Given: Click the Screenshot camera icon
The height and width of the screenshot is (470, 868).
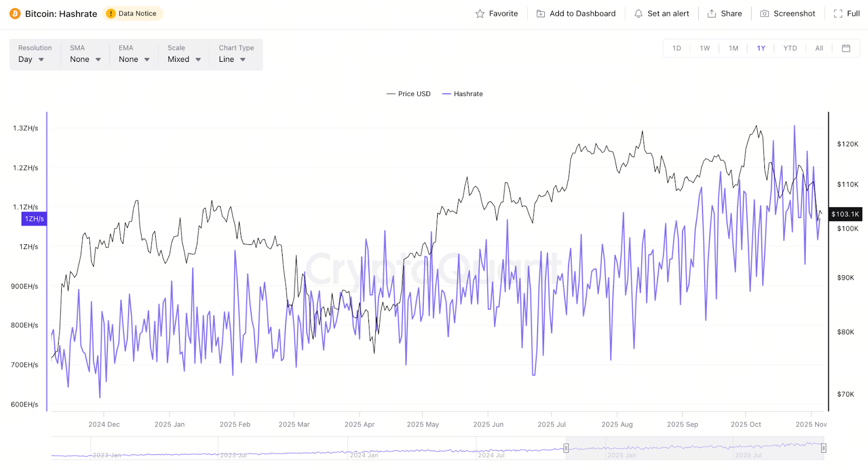Looking at the screenshot, I should pos(764,14).
